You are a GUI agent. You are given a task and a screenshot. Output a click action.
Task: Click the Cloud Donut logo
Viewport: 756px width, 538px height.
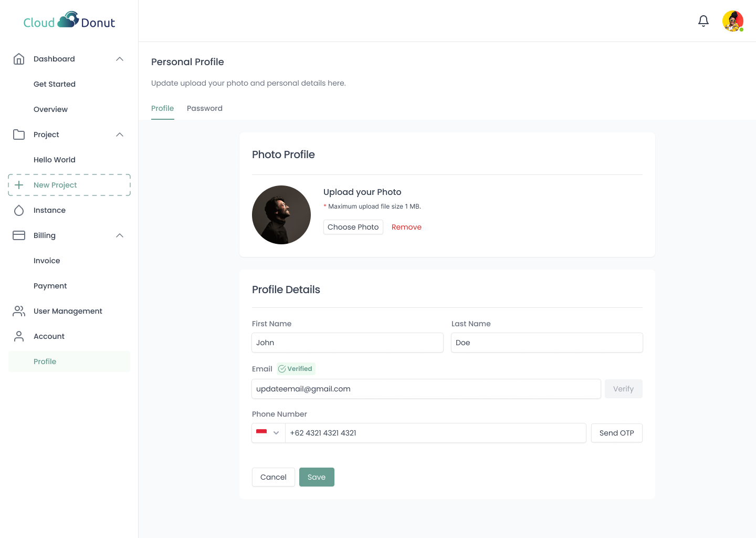pyautogui.click(x=69, y=21)
